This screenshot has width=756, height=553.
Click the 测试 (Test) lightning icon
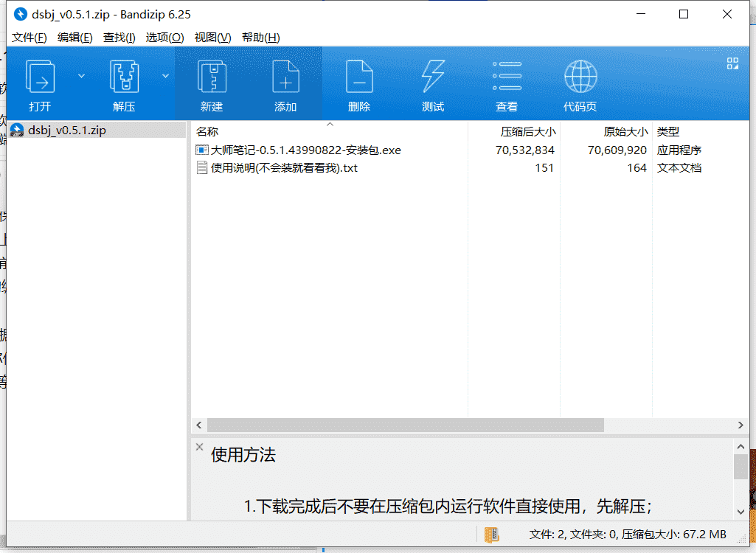pos(433,77)
